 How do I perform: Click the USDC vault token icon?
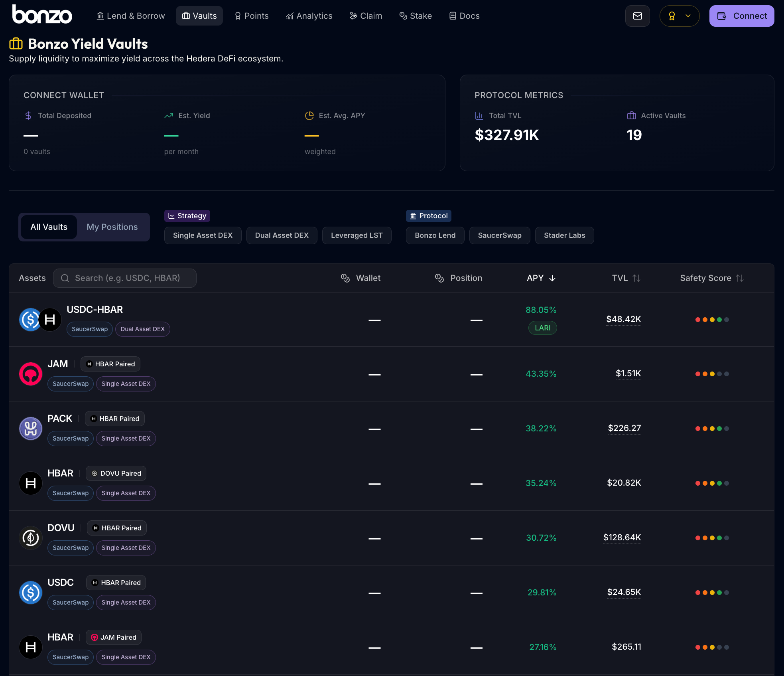(x=31, y=593)
